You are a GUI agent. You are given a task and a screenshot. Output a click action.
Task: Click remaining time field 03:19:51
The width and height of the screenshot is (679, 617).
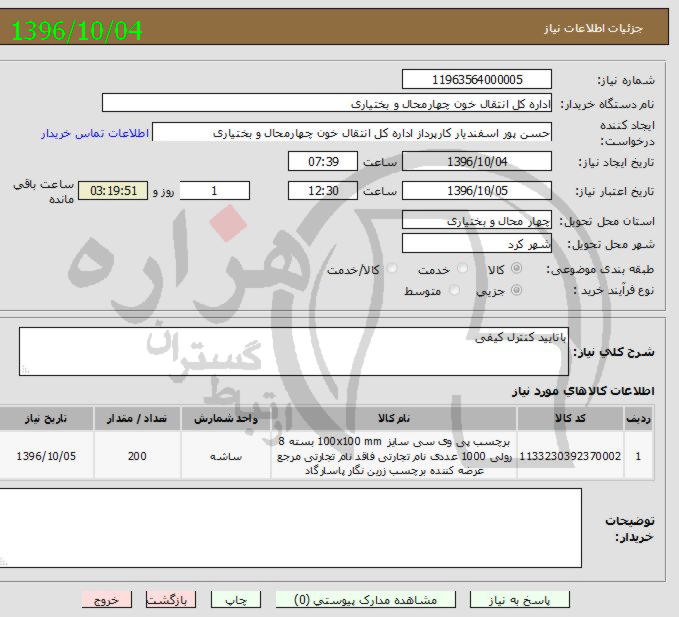point(113,191)
